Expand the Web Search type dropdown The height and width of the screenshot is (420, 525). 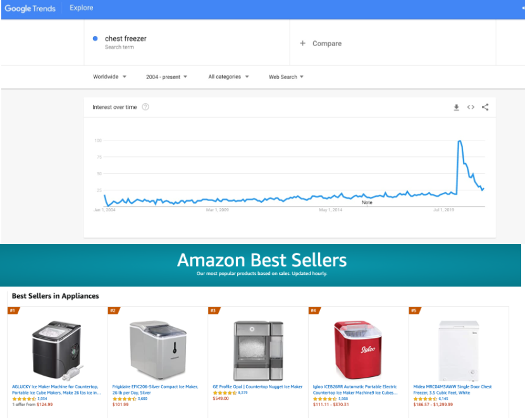[286, 77]
